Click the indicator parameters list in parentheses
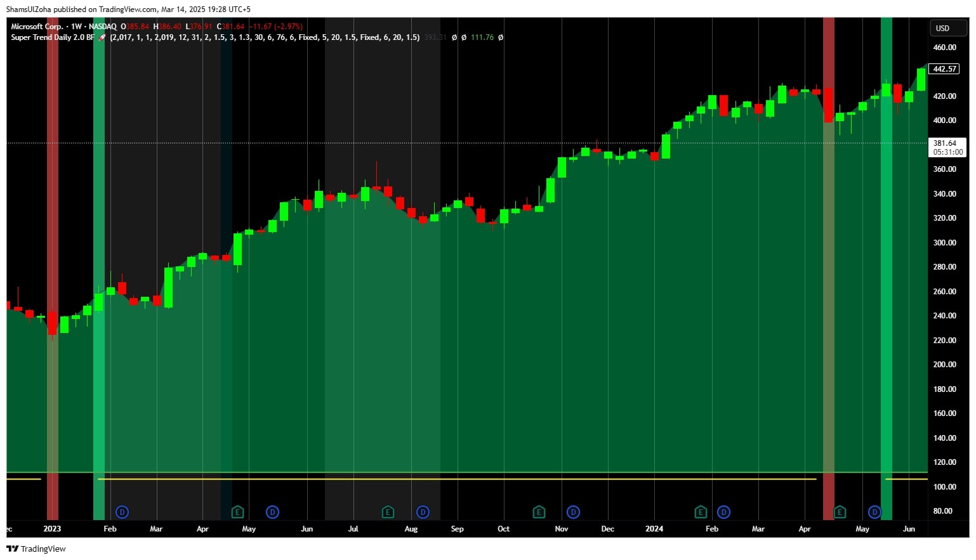Viewport: 976px width, 560px height. (265, 37)
